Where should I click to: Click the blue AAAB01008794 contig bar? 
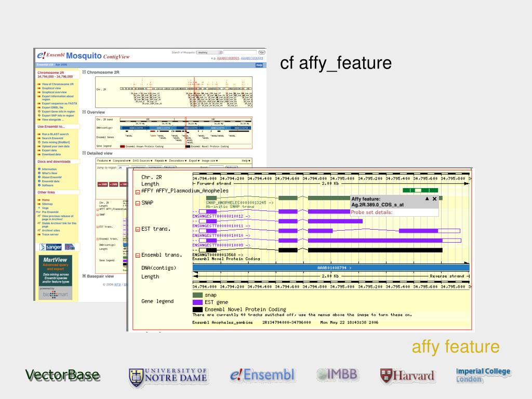[331, 268]
